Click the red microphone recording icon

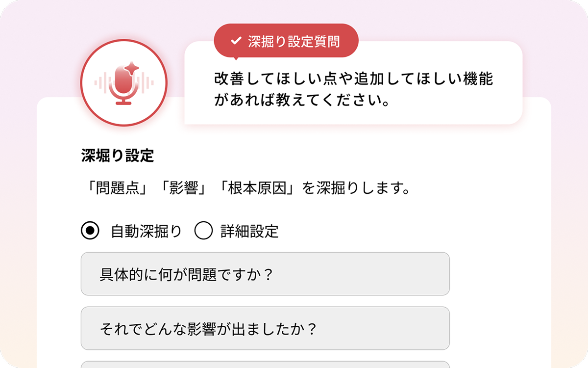coord(124,82)
